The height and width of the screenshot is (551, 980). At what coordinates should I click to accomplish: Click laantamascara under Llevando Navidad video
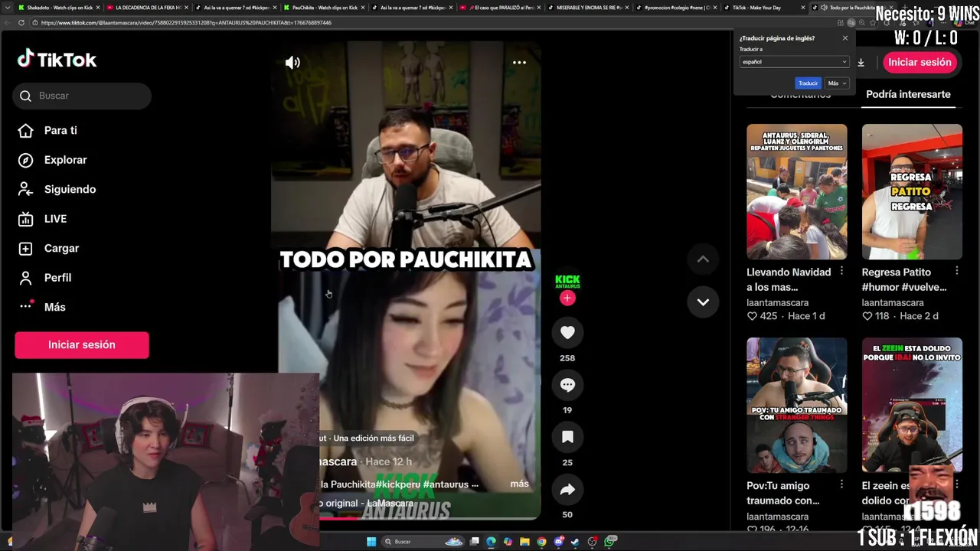coord(777,302)
